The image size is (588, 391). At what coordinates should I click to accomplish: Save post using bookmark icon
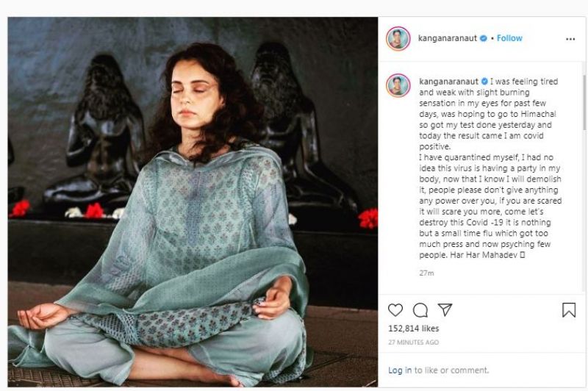pyautogui.click(x=569, y=309)
